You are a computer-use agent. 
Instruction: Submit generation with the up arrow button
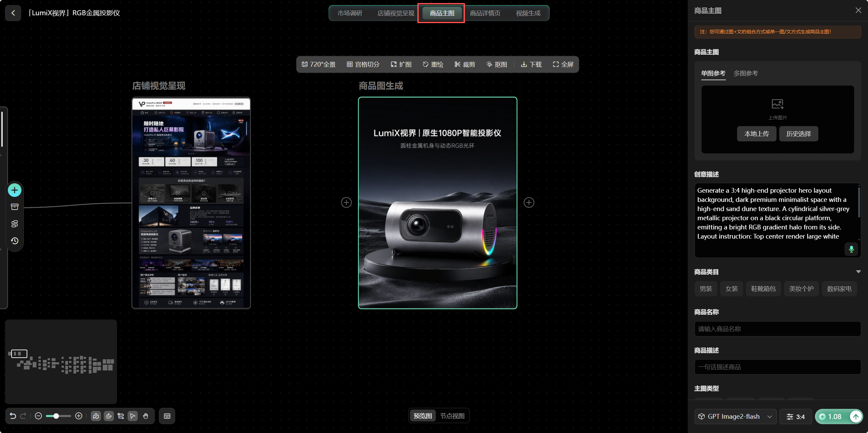coord(856,416)
